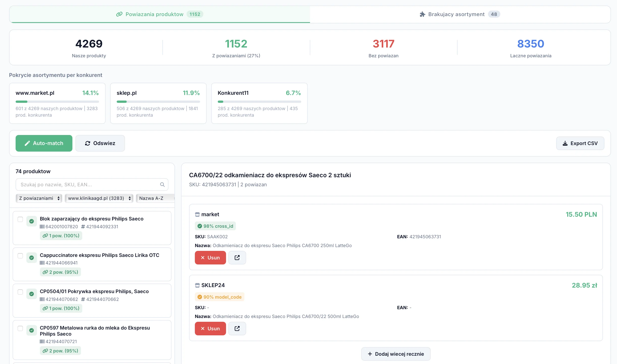Click green check icon of Cappuccinatore product
617x364 pixels.
(31, 258)
